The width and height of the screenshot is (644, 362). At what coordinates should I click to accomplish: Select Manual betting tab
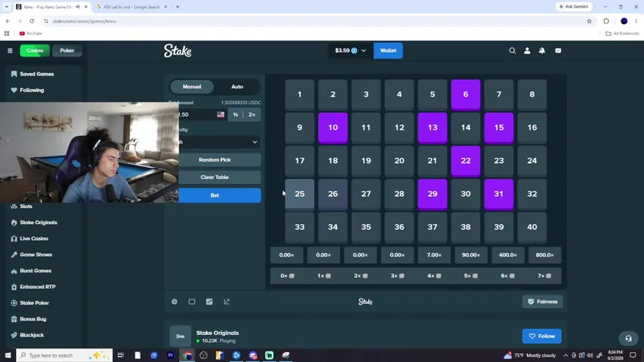192,87
